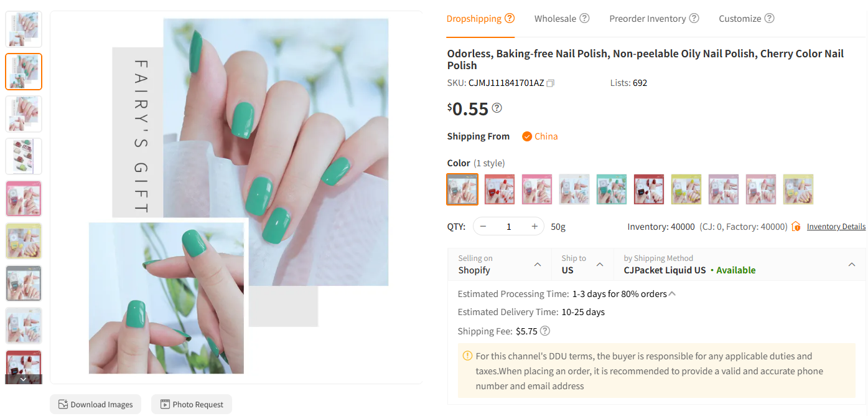
Task: Increase quantity with the plus button
Action: click(534, 227)
